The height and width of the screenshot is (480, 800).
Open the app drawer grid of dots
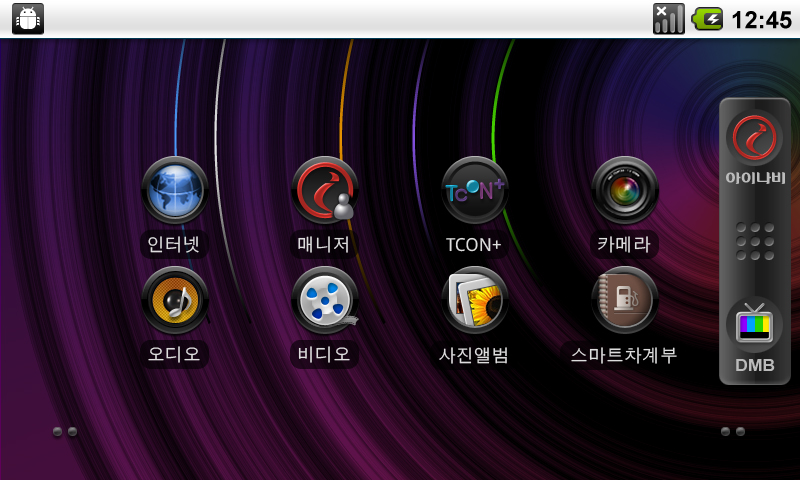pos(755,241)
